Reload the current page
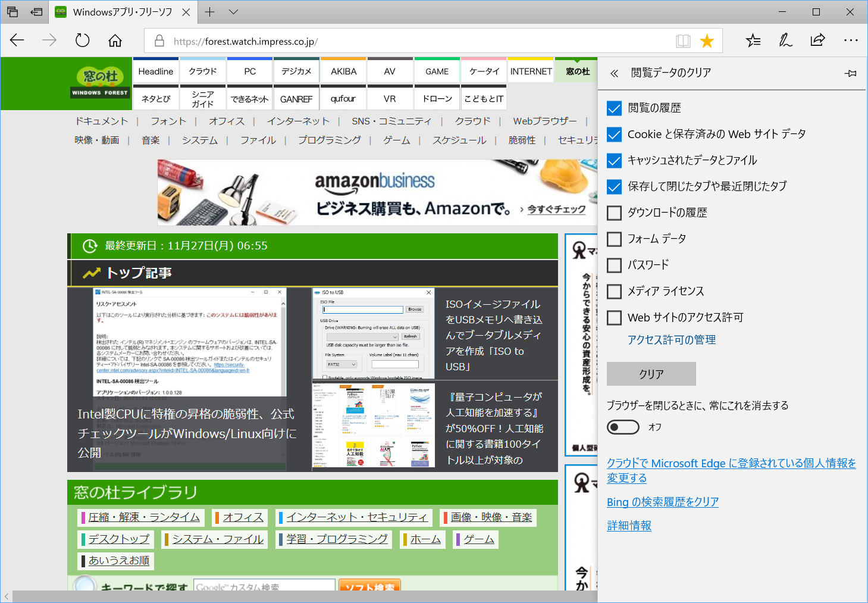Viewport: 868px width, 603px height. pyautogui.click(x=82, y=40)
